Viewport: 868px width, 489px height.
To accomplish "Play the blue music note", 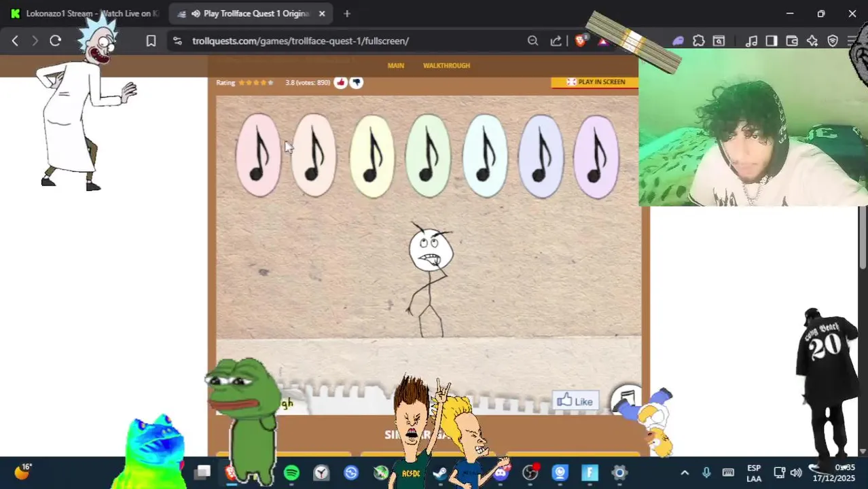I will coord(541,156).
